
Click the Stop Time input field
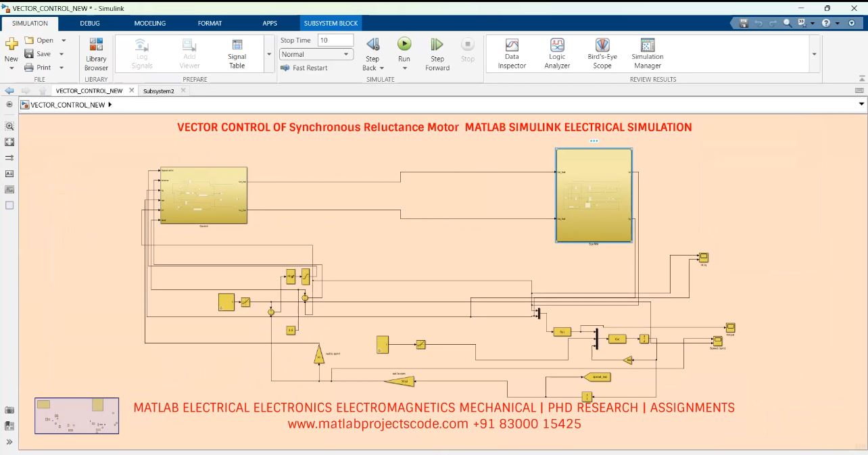tap(335, 41)
